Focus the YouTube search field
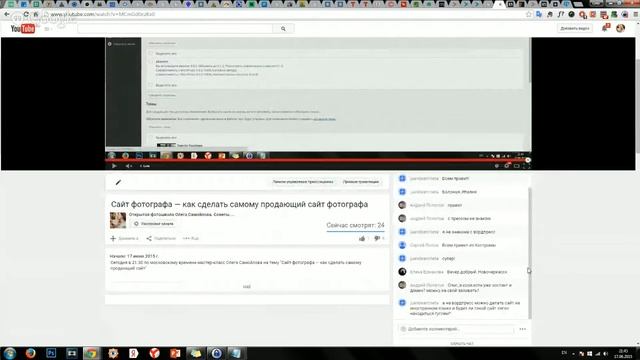Screen dimensions: 640x360 [175, 29]
